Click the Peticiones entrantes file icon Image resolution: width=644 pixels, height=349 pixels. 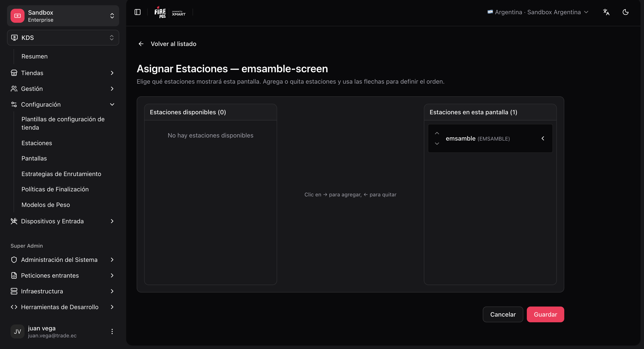pyautogui.click(x=14, y=276)
